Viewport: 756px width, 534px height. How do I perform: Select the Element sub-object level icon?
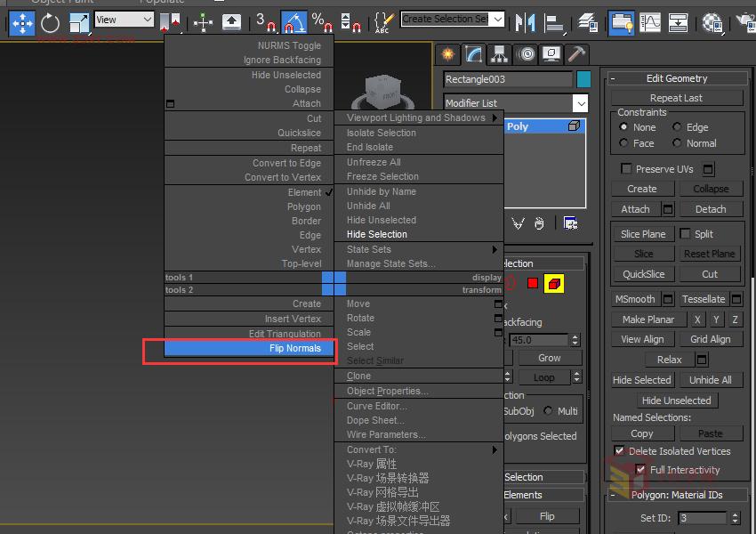(554, 284)
